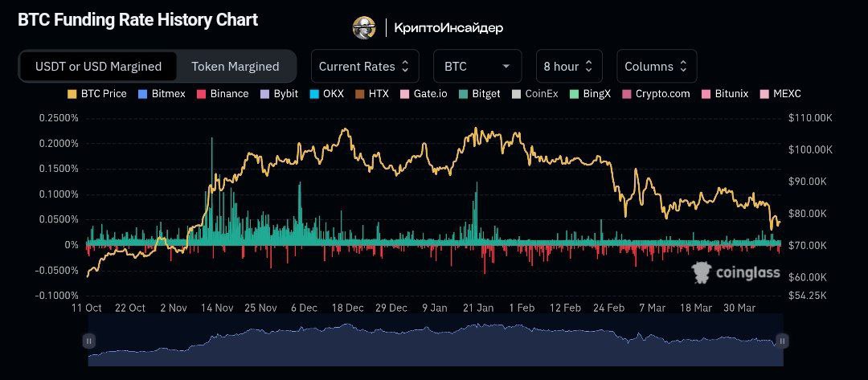The width and height of the screenshot is (868, 380).
Task: Toggle the OKX legend series
Action: [325, 93]
